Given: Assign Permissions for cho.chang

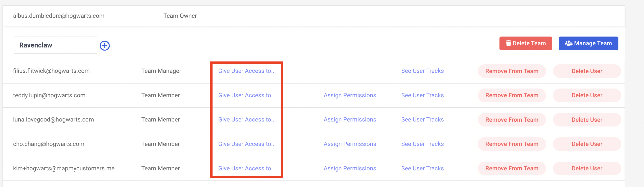Looking at the screenshot, I should pos(350,144).
